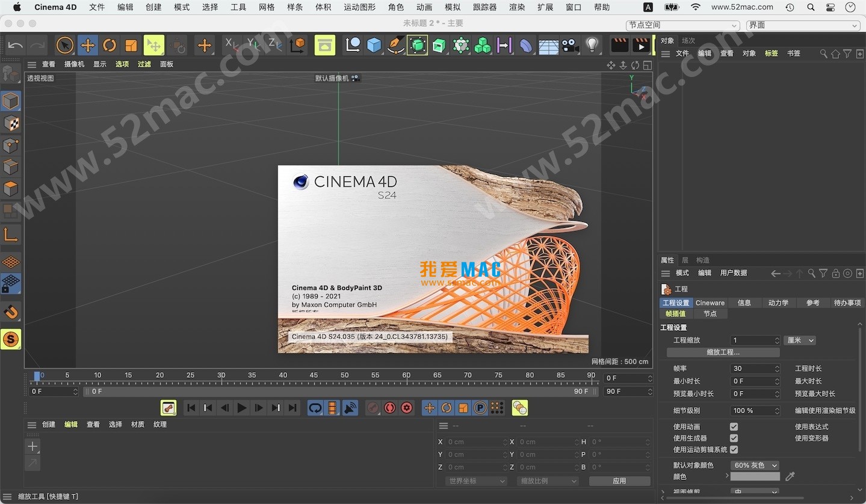This screenshot has height=504, width=866.
Task: Add a Cube primitive from the toolbar
Action: (374, 45)
